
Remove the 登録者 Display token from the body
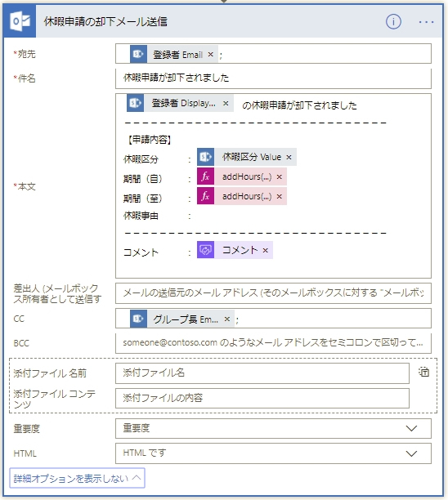[x=226, y=103]
